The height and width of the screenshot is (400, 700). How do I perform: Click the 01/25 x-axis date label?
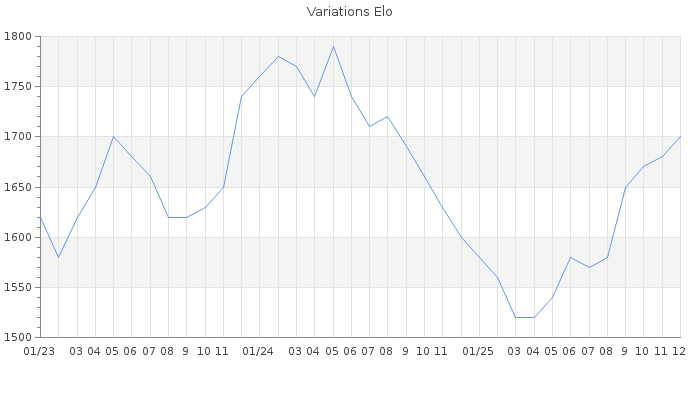coord(479,351)
